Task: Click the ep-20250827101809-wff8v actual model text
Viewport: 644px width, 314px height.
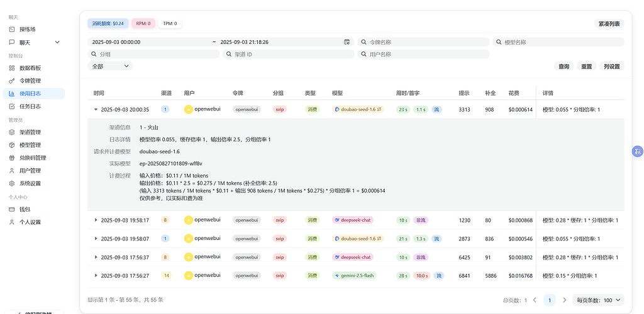Action: [171, 163]
